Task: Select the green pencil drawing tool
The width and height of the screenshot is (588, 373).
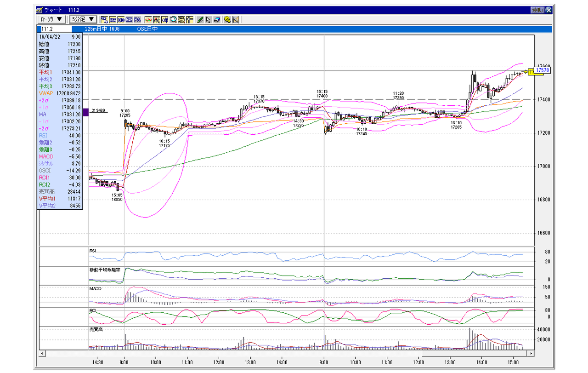Action: pos(200,19)
